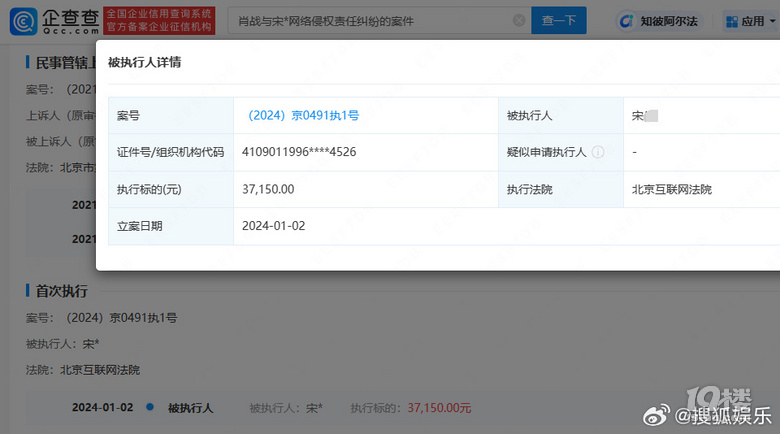Image resolution: width=780 pixels, height=434 pixels.
Task: Click the 被执行人详情 dialog title
Action: pos(144,62)
